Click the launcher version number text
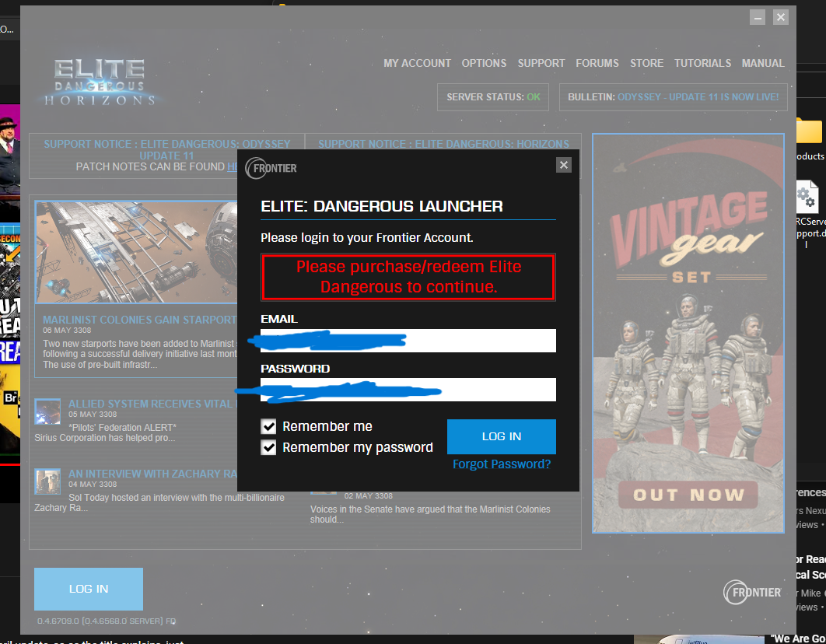Image resolution: width=826 pixels, height=644 pixels. coord(107,621)
